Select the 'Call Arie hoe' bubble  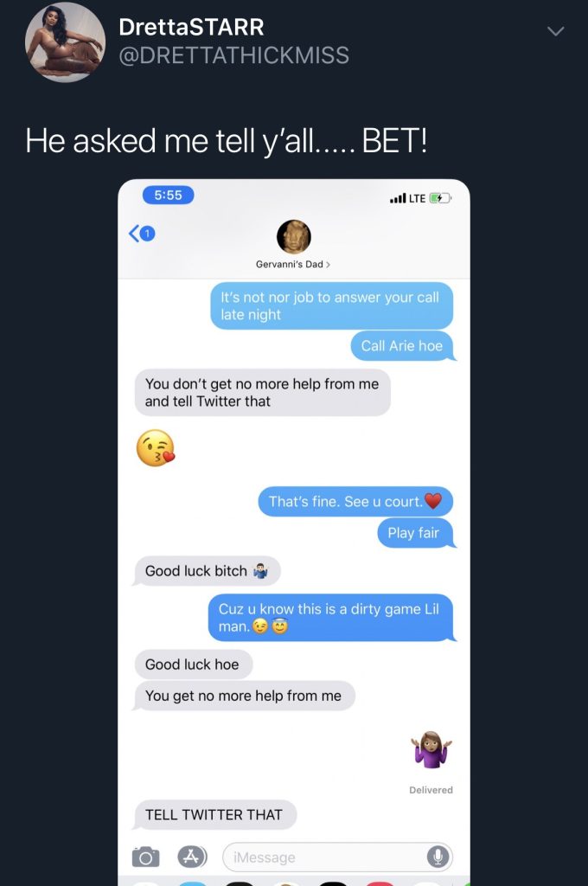pyautogui.click(x=403, y=346)
